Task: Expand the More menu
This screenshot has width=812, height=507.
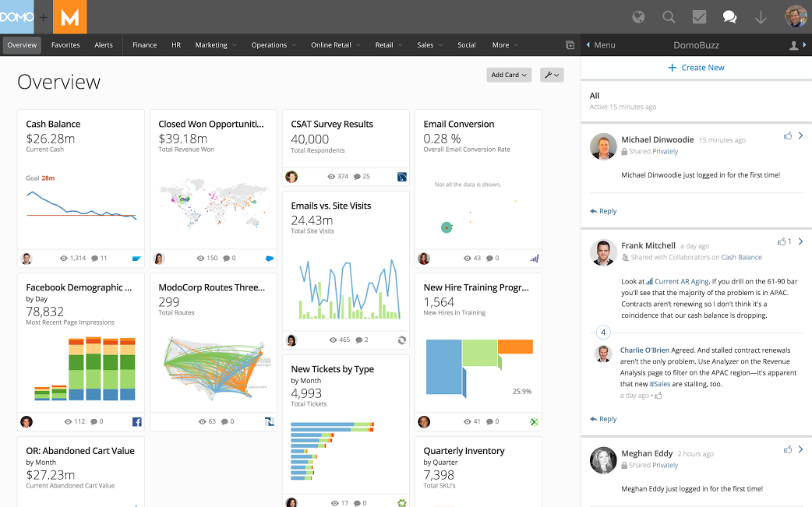Action: pyautogui.click(x=505, y=45)
